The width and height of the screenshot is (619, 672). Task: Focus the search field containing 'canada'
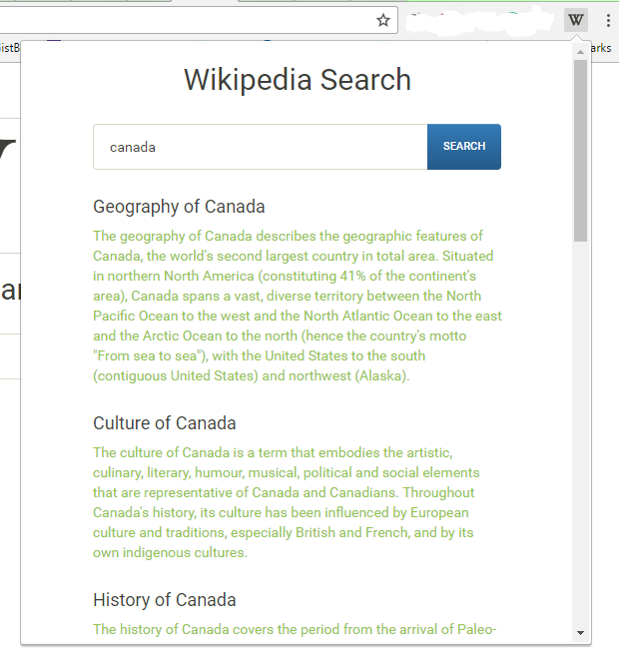(x=261, y=147)
